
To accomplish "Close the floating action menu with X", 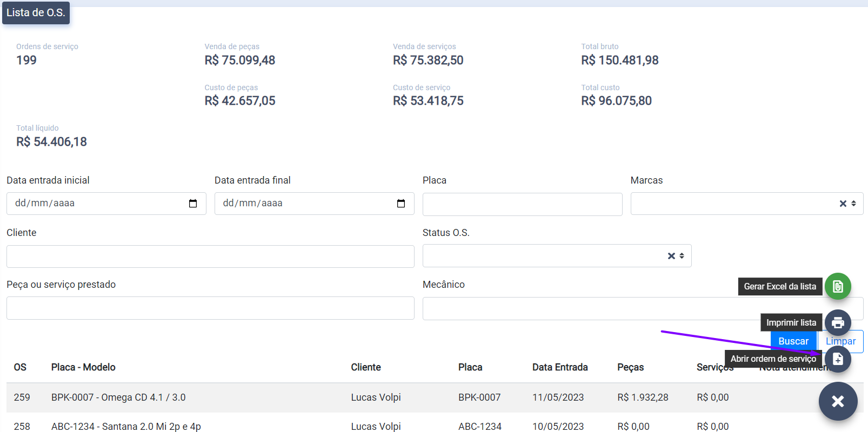I will 838,401.
